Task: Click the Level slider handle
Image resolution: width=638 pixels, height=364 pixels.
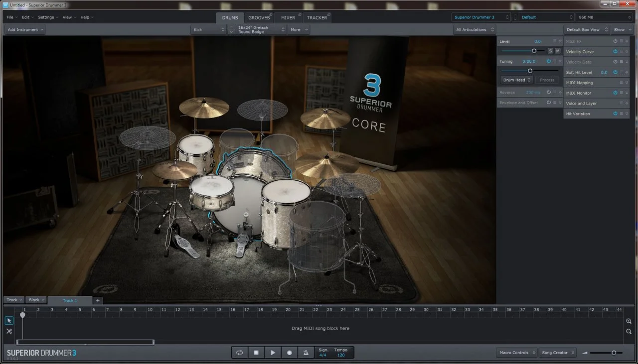Action: pyautogui.click(x=534, y=51)
